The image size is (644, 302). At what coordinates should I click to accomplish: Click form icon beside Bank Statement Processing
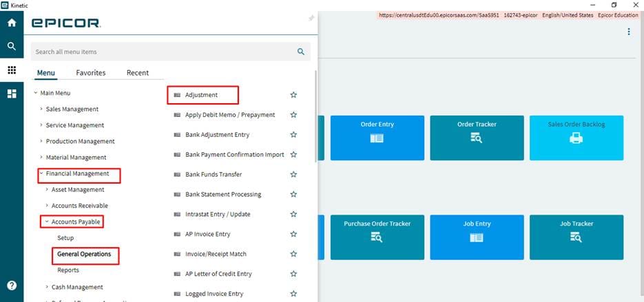(x=177, y=195)
